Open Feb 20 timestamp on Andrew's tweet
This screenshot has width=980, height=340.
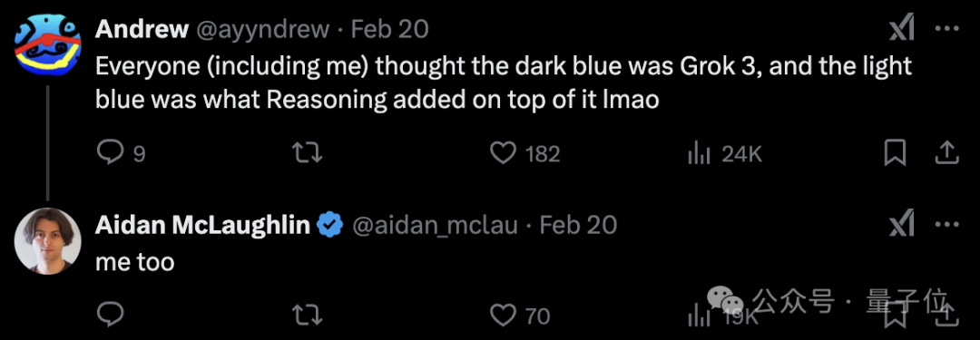pyautogui.click(x=389, y=29)
